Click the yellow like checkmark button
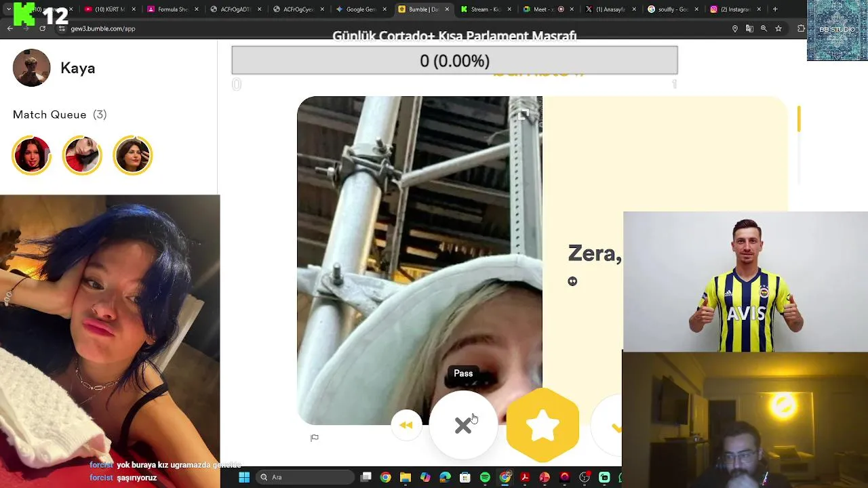868x488 pixels. coord(616,426)
